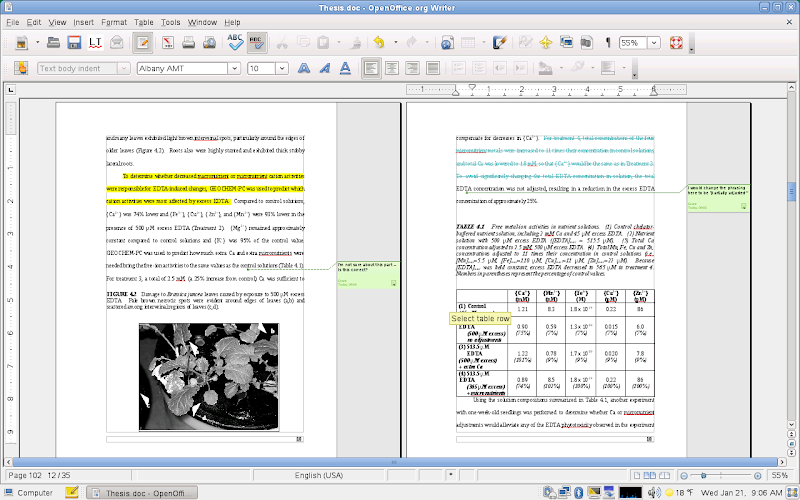This screenshot has height=500, width=800.
Task: Click the vertical scrollbar thumb
Action: [791, 191]
